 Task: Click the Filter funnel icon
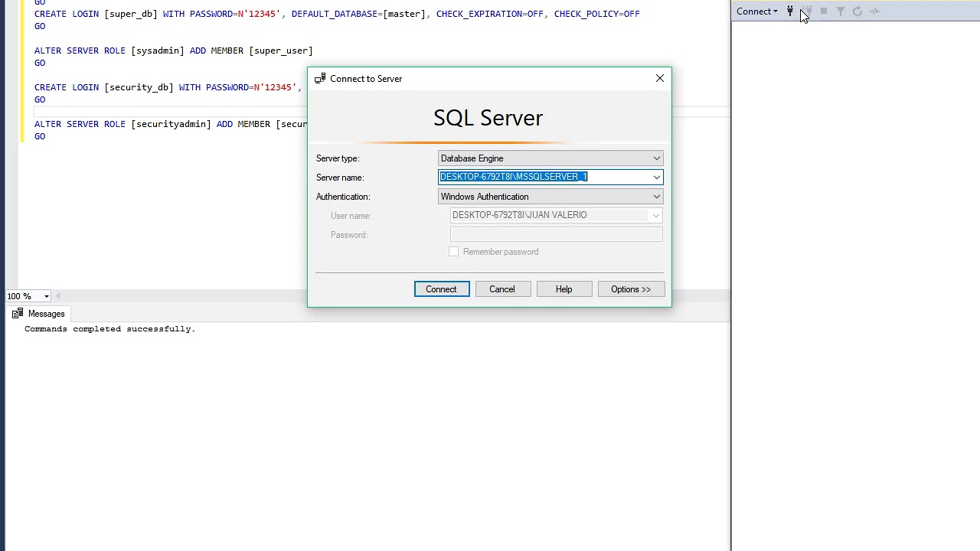841,11
